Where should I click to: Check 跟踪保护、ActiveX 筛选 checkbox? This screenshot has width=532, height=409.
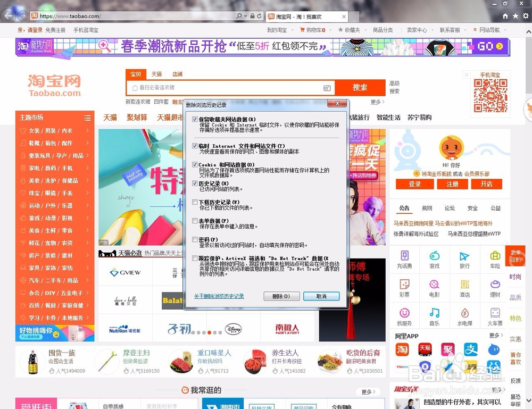click(x=195, y=258)
